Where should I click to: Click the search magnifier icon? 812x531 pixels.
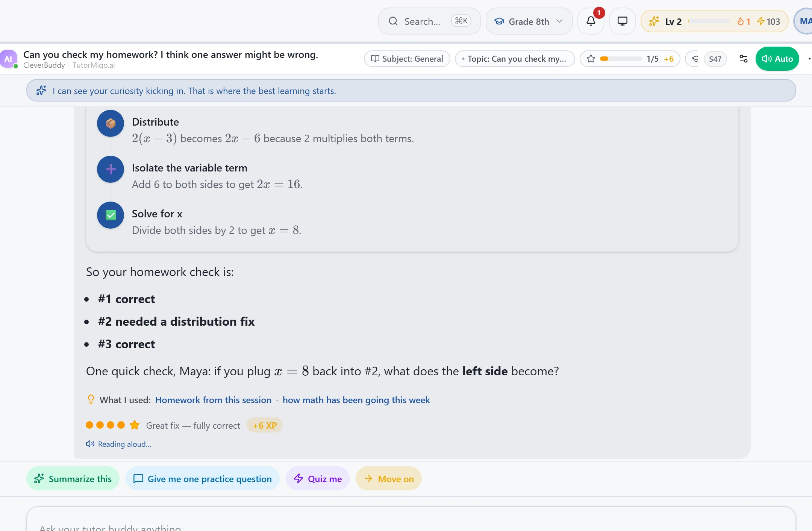[393, 21]
